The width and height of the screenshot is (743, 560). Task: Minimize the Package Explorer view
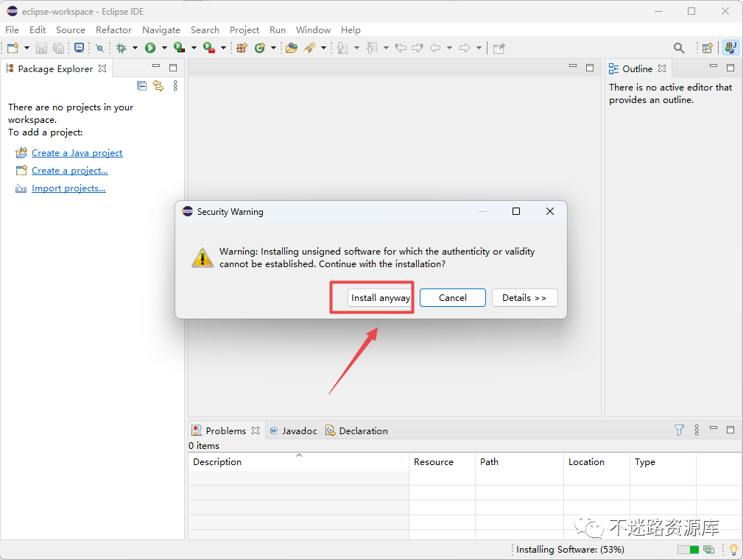(156, 65)
